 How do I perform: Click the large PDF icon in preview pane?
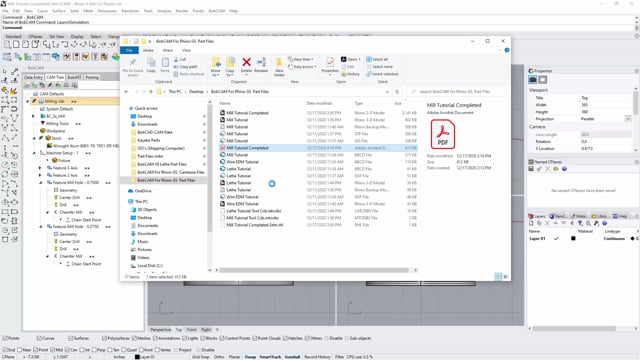coord(443,134)
